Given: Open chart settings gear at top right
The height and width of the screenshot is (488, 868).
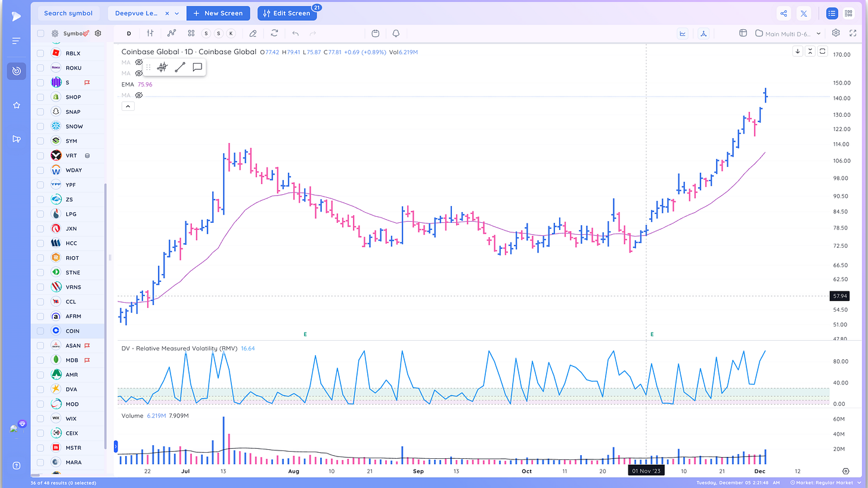Looking at the screenshot, I should coord(836,33).
